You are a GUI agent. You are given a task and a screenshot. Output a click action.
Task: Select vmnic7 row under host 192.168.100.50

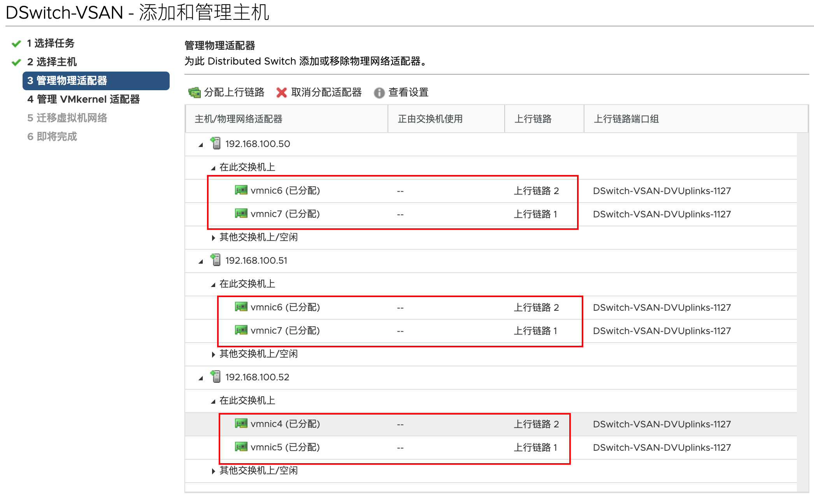point(285,214)
